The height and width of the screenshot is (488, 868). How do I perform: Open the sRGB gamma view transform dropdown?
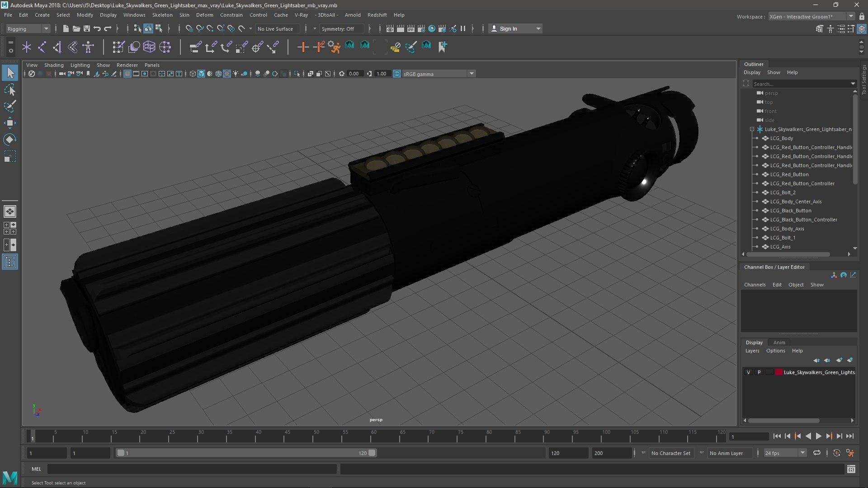pyautogui.click(x=439, y=74)
